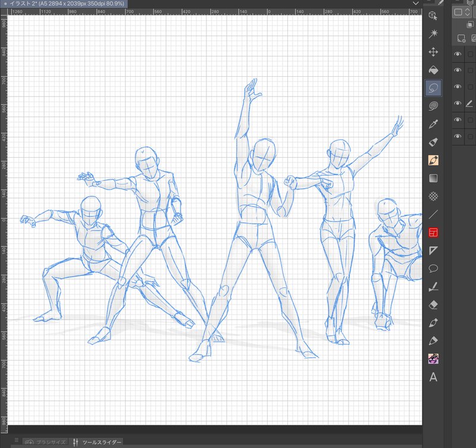This screenshot has width=476, height=448.
Task: Select the active Lasso selection tool
Action: pyautogui.click(x=433, y=88)
